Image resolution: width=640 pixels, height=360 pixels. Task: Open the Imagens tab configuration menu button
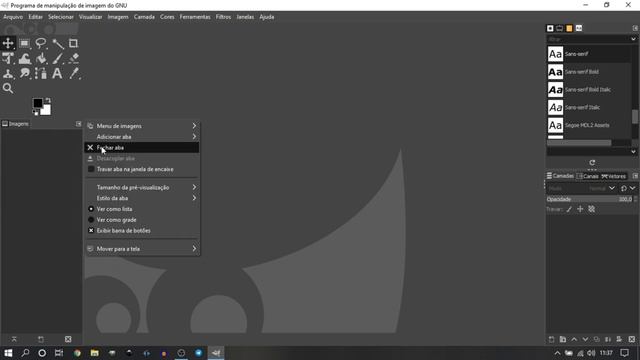[78, 124]
